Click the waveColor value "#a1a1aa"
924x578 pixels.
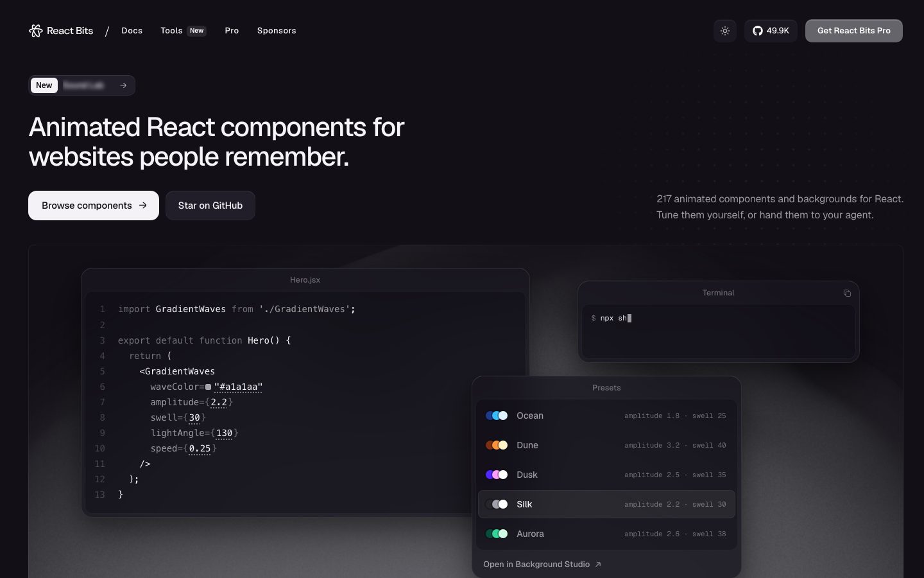pyautogui.click(x=239, y=387)
